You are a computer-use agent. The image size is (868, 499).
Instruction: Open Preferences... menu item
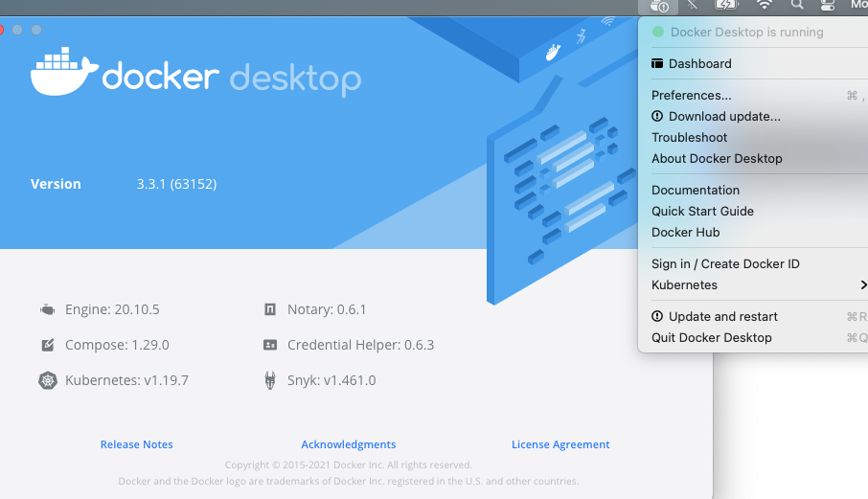point(692,95)
